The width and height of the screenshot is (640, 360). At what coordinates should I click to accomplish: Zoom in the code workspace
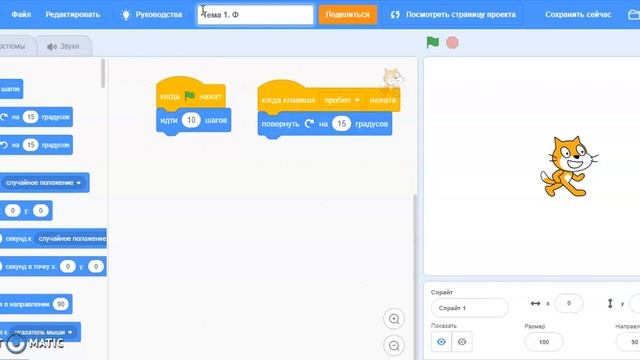394,319
